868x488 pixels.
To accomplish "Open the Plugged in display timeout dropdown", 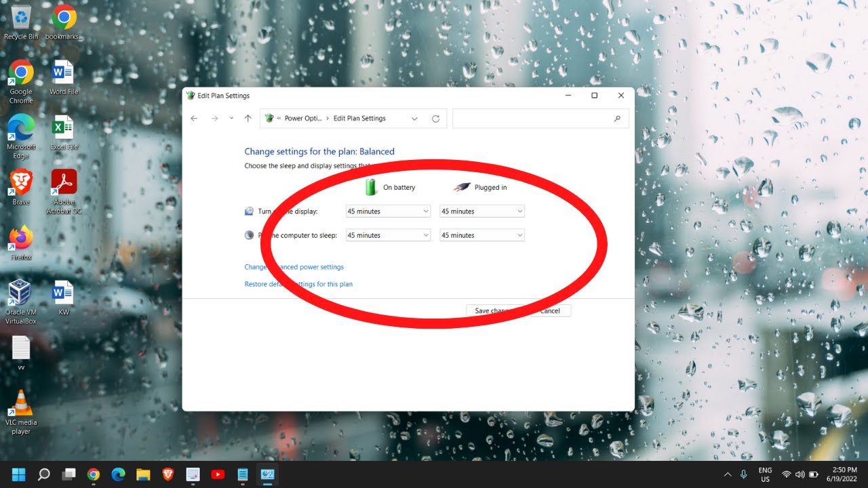I will click(482, 211).
